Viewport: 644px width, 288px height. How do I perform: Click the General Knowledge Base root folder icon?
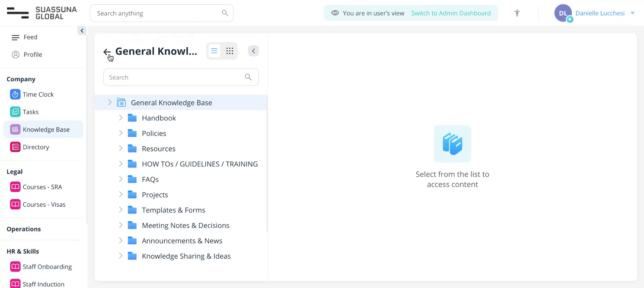pos(121,102)
